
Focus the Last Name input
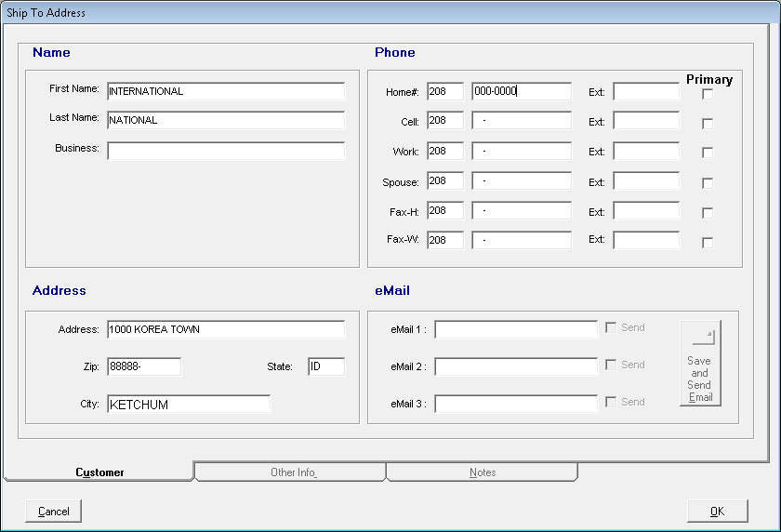pyautogui.click(x=226, y=120)
